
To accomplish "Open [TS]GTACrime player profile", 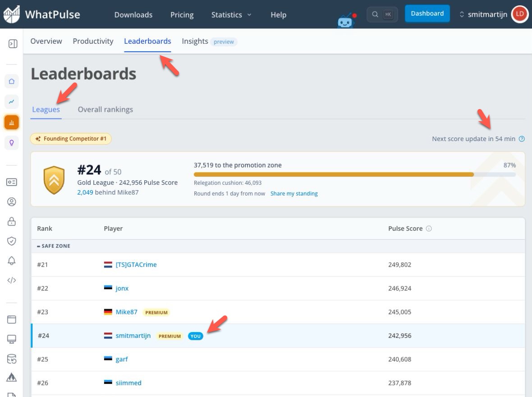I will click(x=136, y=265).
